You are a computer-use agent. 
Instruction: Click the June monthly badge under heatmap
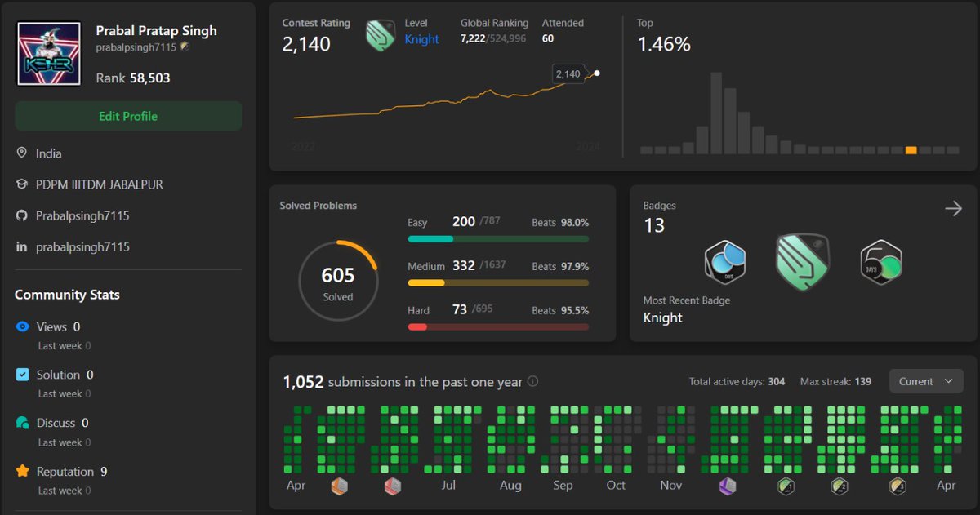[393, 486]
